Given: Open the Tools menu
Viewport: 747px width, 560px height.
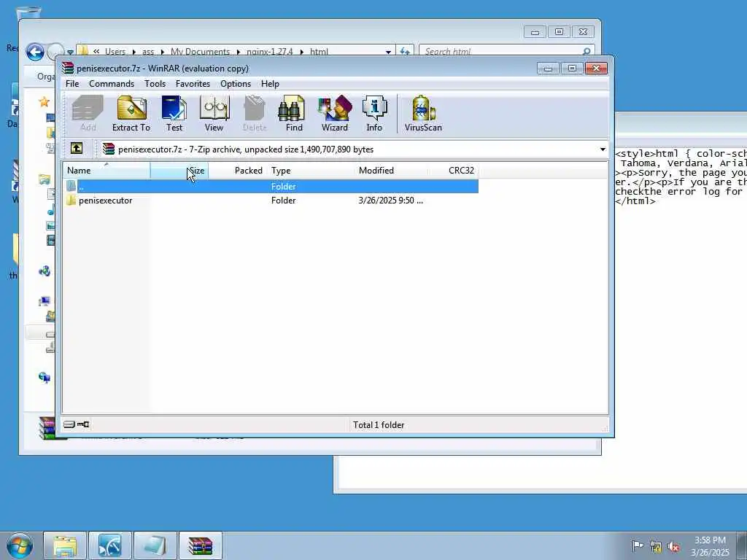Looking at the screenshot, I should point(155,84).
